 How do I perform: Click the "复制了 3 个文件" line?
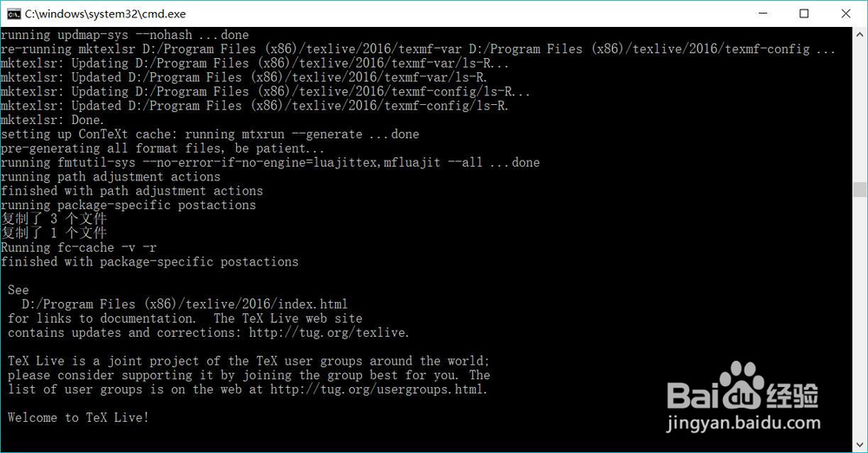coord(54,219)
